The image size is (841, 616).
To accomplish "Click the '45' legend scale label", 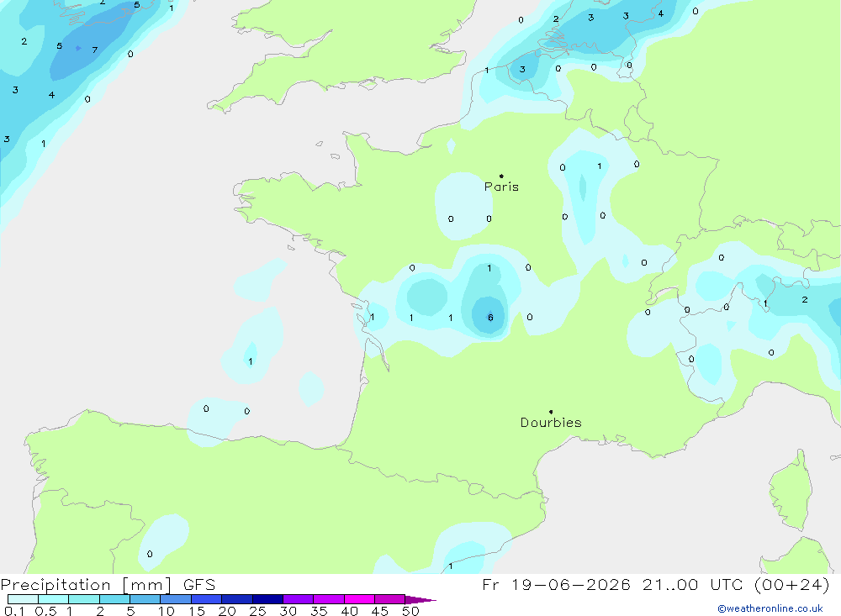I will (380, 611).
